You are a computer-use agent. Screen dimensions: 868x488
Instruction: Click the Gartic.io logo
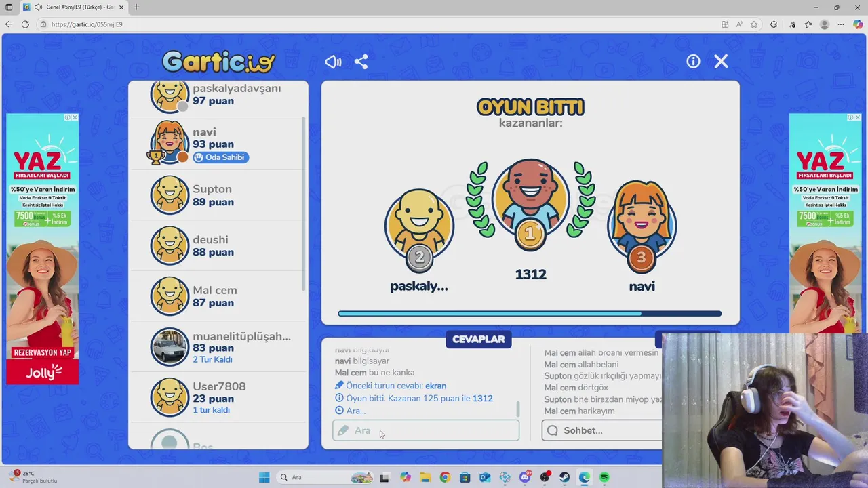(218, 62)
